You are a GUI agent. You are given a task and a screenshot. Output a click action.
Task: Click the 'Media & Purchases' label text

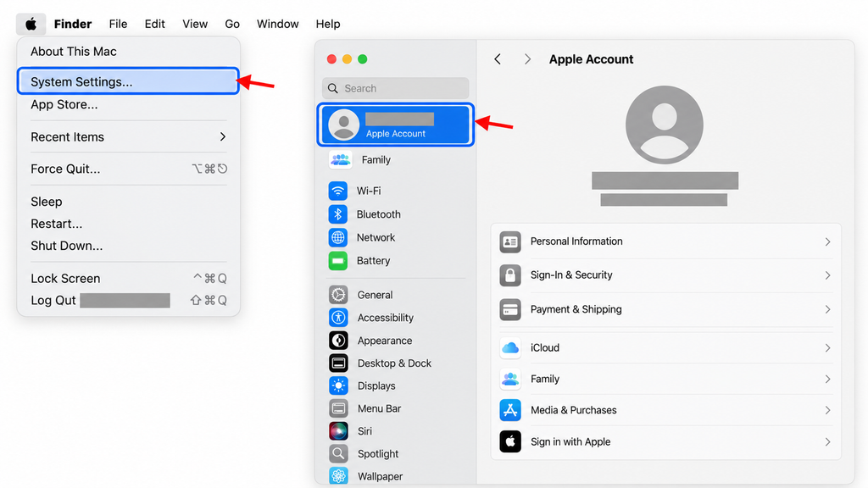pyautogui.click(x=574, y=410)
